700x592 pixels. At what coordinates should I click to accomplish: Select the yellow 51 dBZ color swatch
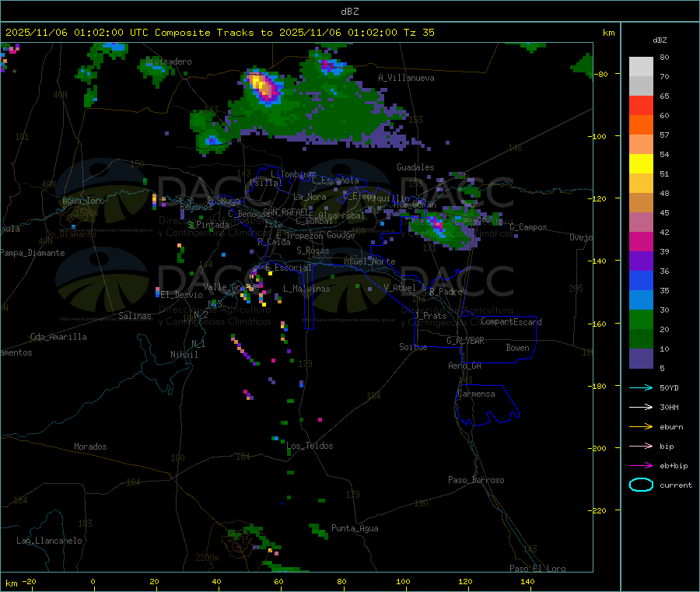641,164
